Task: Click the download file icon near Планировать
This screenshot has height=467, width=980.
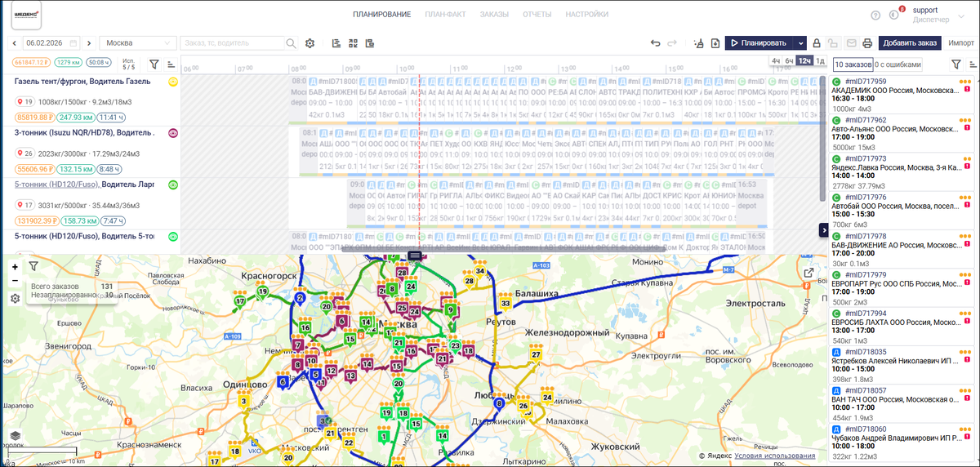Action: click(715, 43)
